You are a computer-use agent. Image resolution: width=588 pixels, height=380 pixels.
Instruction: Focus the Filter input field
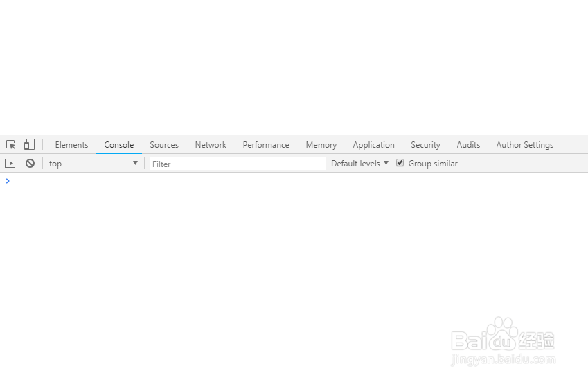coord(238,164)
